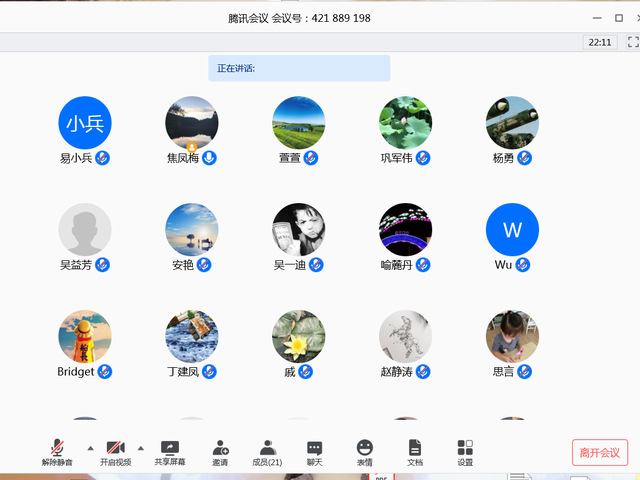Click Bridget's muted microphone icon

105,372
